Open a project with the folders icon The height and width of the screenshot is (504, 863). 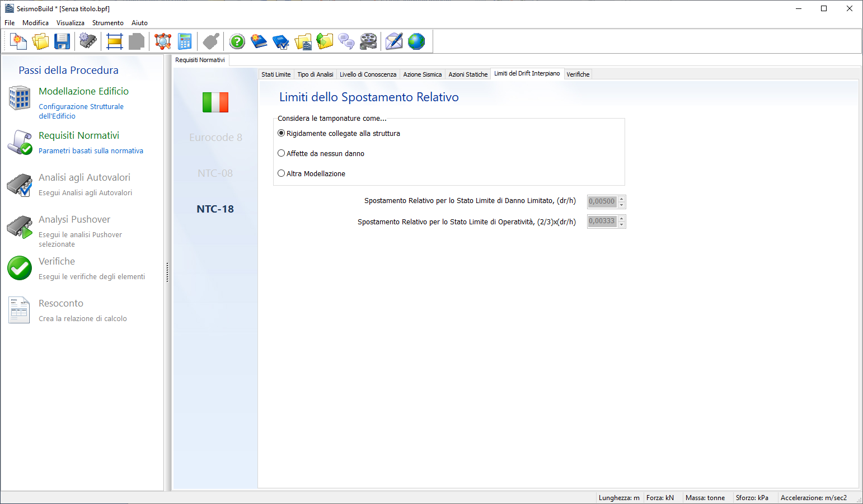tap(40, 41)
